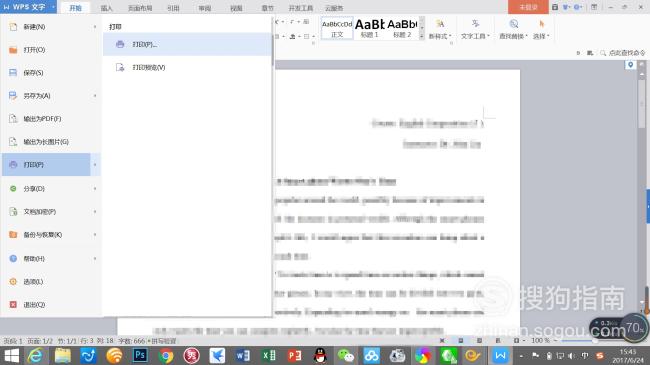The image size is (650, 365).
Task: Click the long-image export icon beside 输出为长图片(G)
Action: coord(13,141)
